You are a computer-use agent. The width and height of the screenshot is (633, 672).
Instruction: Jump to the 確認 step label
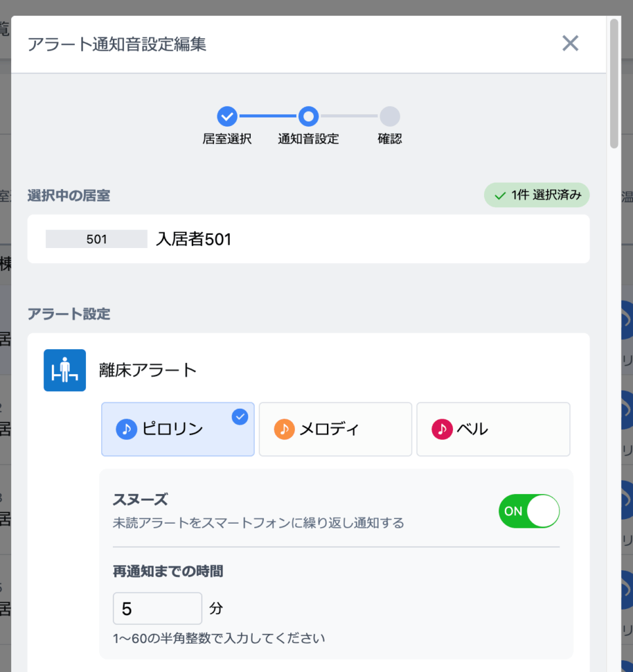[389, 139]
